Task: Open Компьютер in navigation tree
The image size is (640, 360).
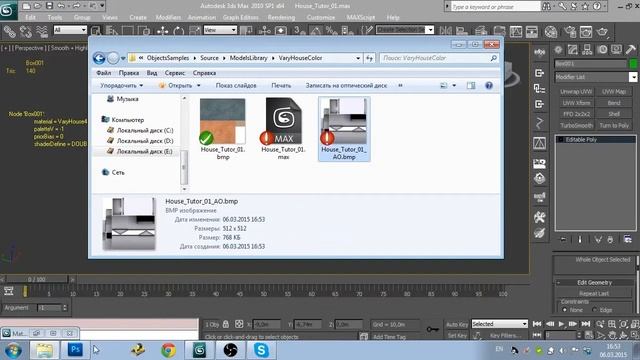Action: coord(123,120)
